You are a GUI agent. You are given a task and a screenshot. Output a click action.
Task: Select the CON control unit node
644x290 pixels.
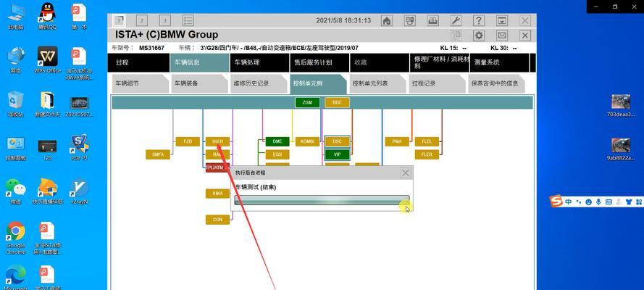pyautogui.click(x=217, y=220)
